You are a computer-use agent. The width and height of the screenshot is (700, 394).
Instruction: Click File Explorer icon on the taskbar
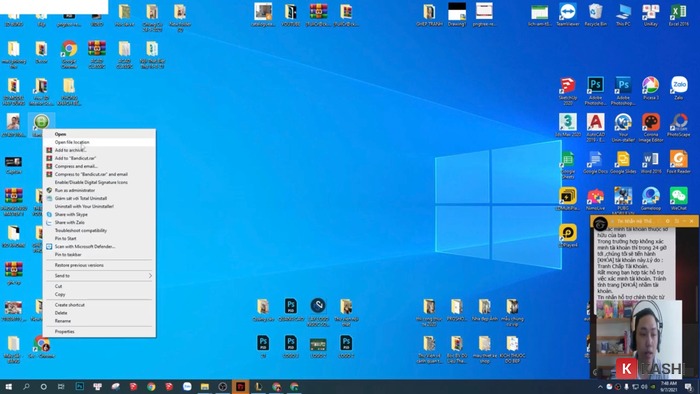[x=204, y=387]
